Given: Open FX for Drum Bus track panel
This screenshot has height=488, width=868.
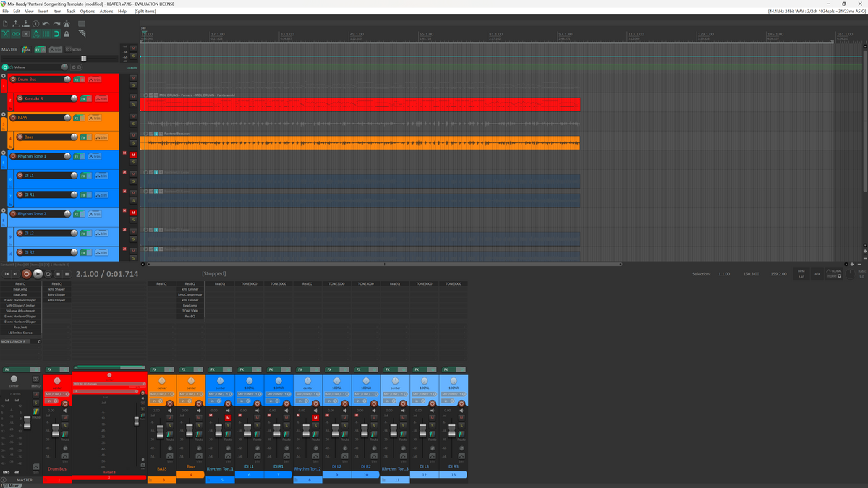Looking at the screenshot, I should click(76, 80).
